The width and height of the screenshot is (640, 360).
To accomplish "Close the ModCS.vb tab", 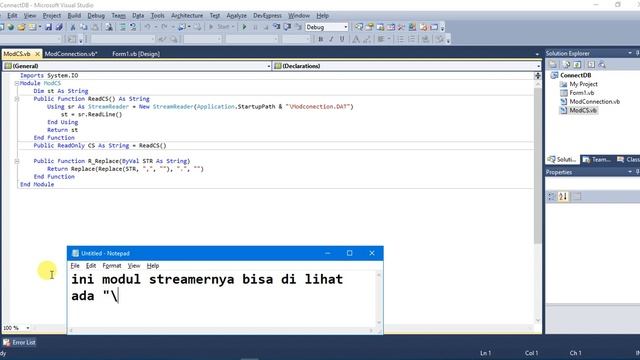I will 37,54.
